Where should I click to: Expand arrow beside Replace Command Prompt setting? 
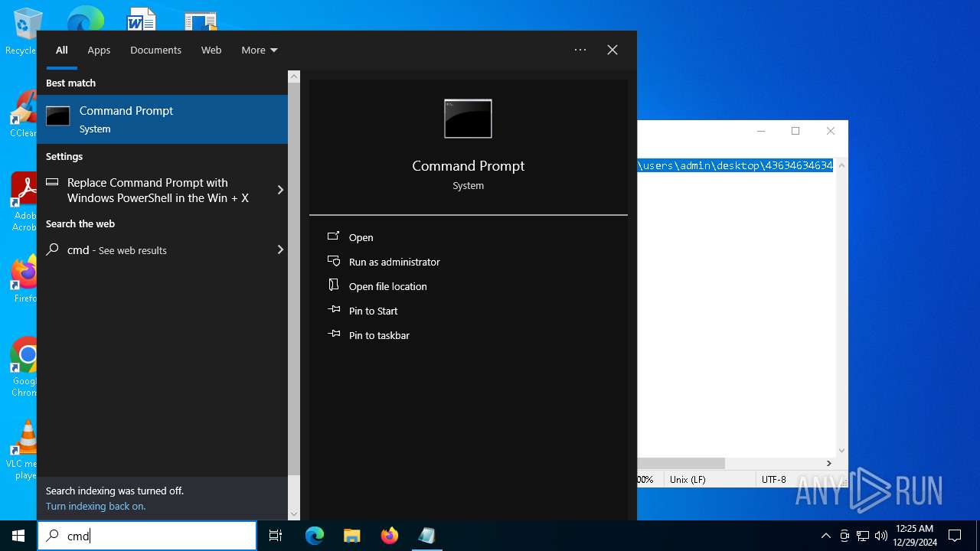(x=280, y=190)
